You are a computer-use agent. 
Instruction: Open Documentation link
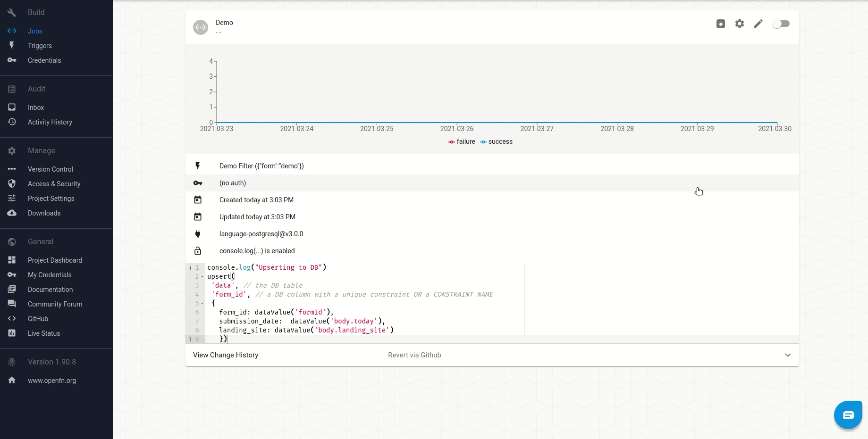[x=51, y=290]
